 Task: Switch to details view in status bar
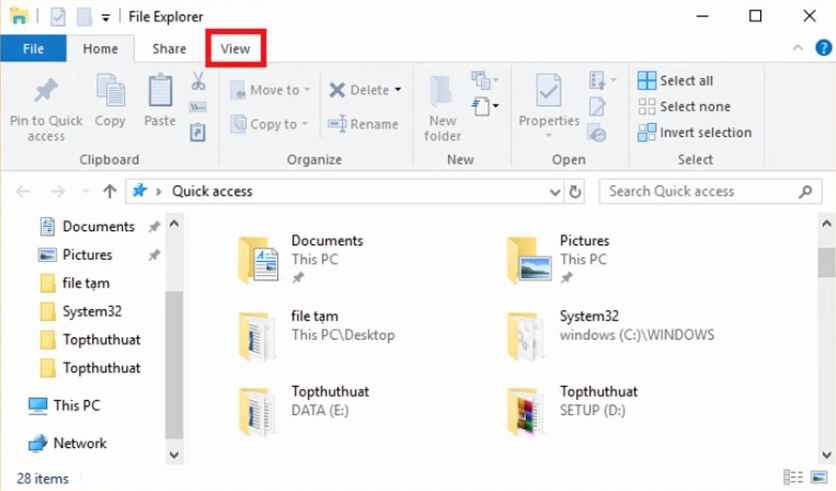[x=794, y=477]
